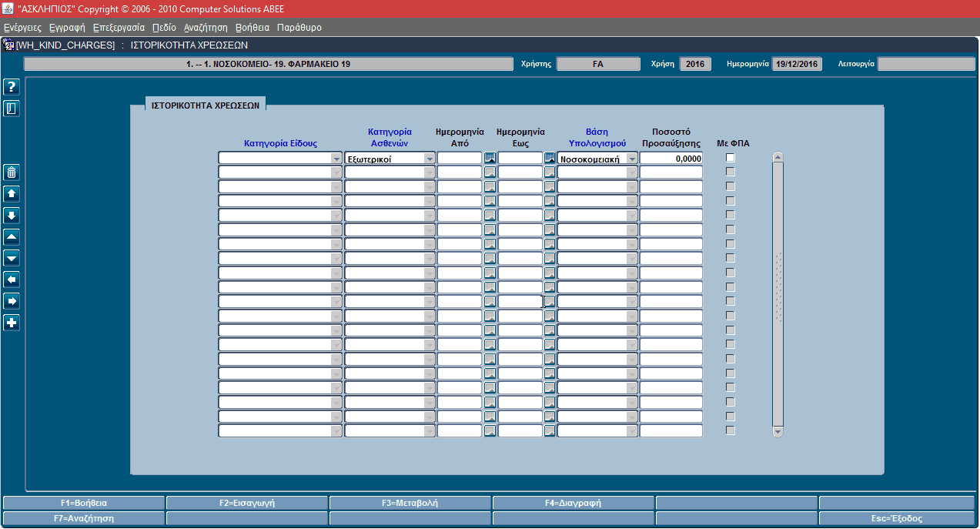The height and width of the screenshot is (529, 980).
Task: Select the ΙΣΤΟΡΙΚΟΤΗΤΑ ΧΡΕΩΣΕΩΝ tab
Action: (206, 105)
